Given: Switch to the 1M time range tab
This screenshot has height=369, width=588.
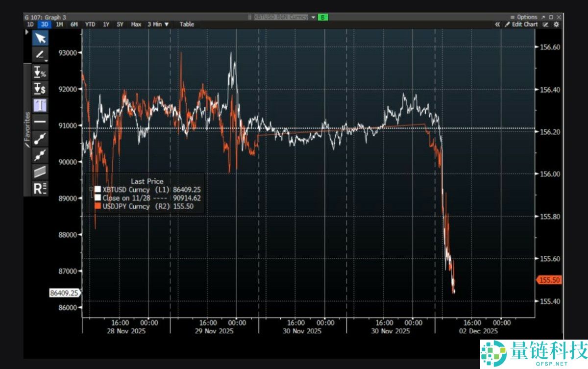Looking at the screenshot, I should click(x=59, y=24).
